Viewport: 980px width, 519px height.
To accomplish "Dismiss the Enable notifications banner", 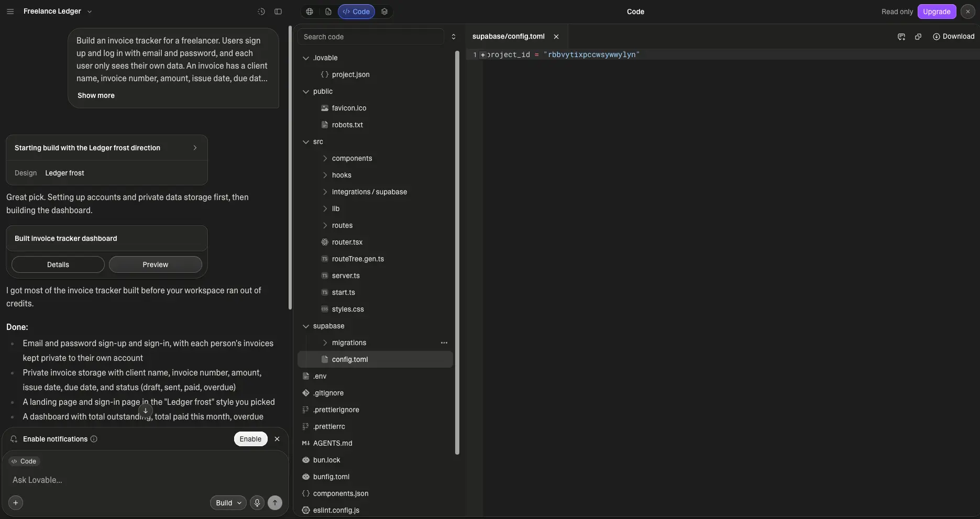I will tap(277, 439).
